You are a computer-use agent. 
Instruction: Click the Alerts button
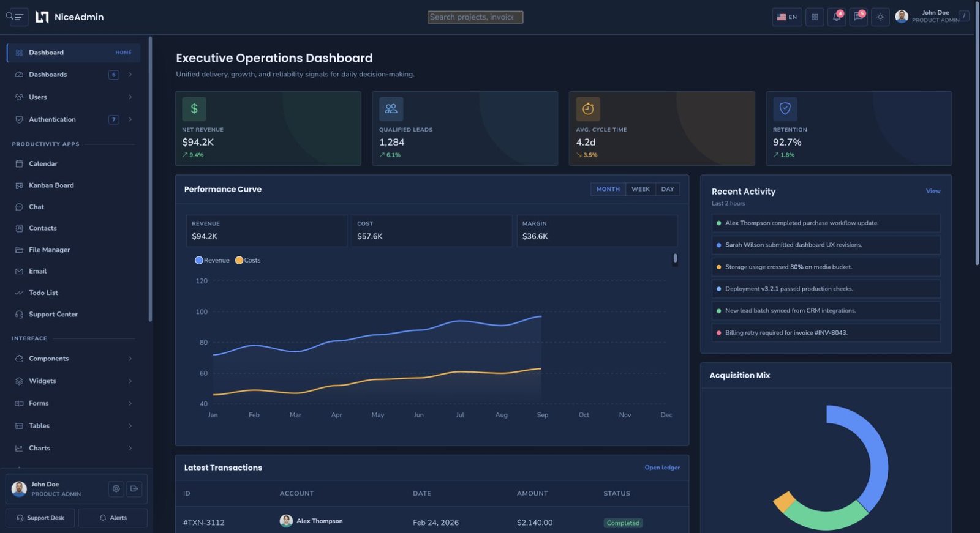click(113, 518)
